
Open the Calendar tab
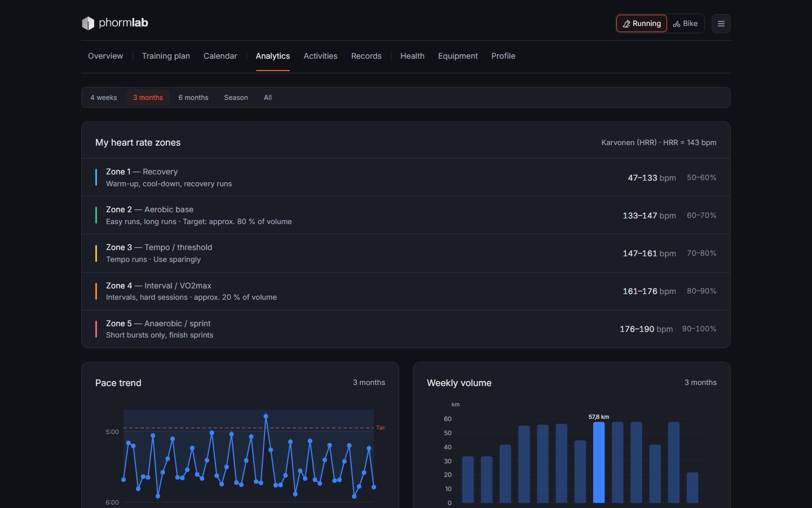[220, 56]
